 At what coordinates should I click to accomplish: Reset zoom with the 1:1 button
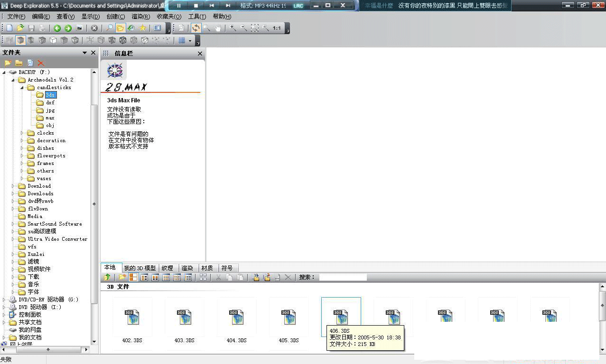pyautogui.click(x=277, y=28)
